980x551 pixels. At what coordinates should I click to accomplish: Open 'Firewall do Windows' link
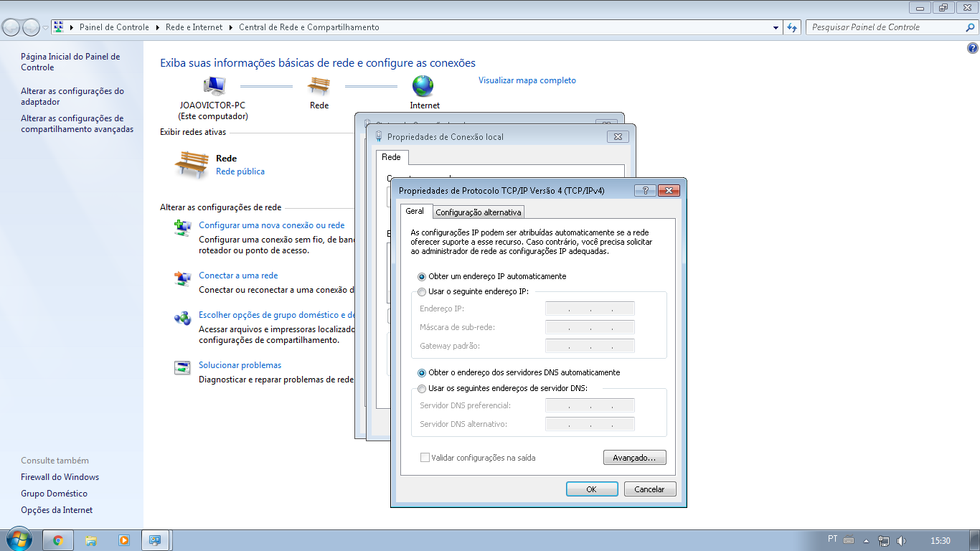pos(60,477)
